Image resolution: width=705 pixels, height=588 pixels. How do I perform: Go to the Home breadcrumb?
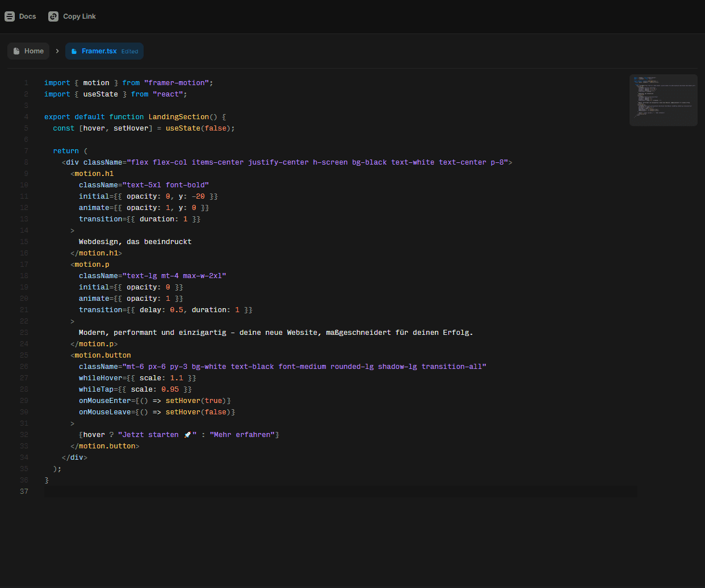28,51
